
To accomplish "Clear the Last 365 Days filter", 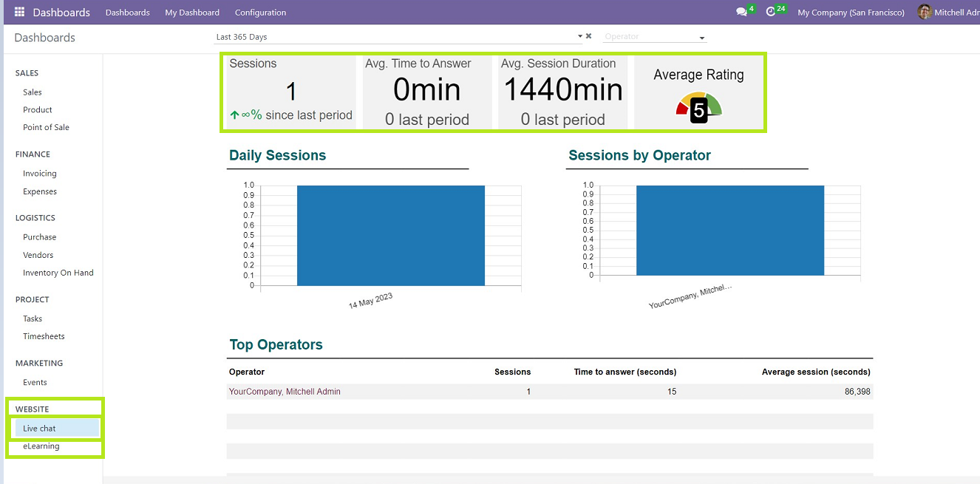I will (x=589, y=36).
